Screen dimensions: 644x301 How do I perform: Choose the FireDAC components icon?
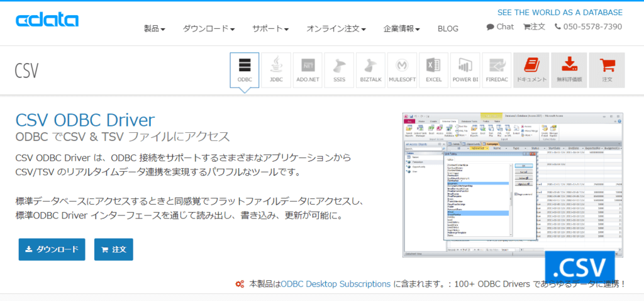pos(497,70)
